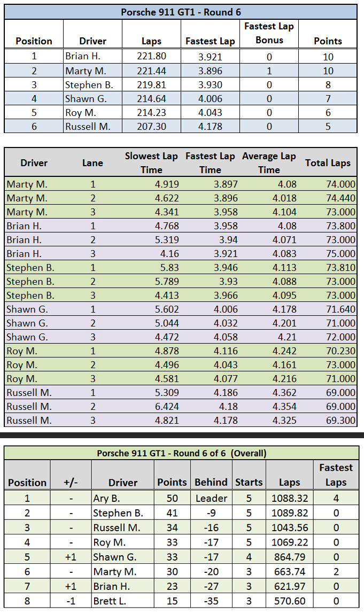Select the "Fastest Lap Bonus" column header
The height and width of the screenshot is (614, 364).
point(269,33)
